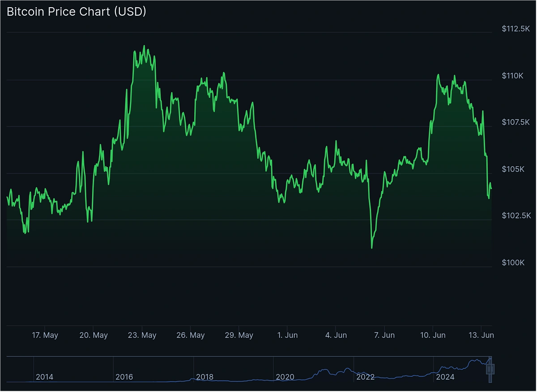Click the $110K price axis label
Screen dimensions: 537x392
[x=513, y=76]
